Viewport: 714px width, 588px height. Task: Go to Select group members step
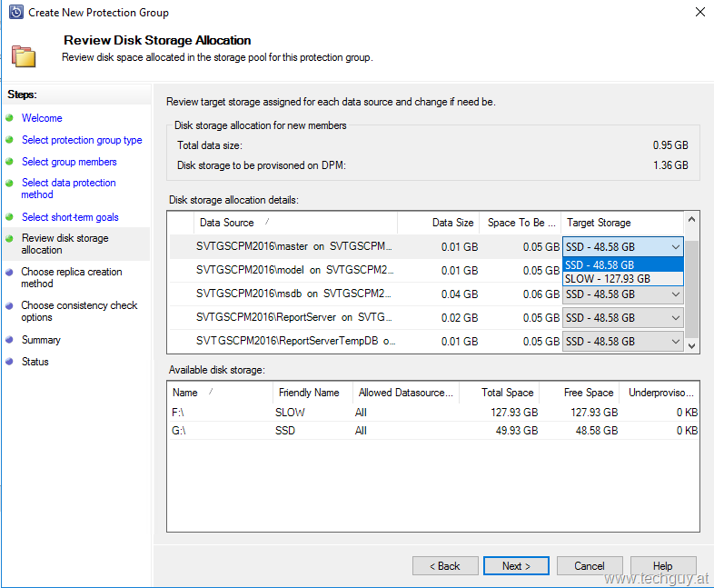69,162
